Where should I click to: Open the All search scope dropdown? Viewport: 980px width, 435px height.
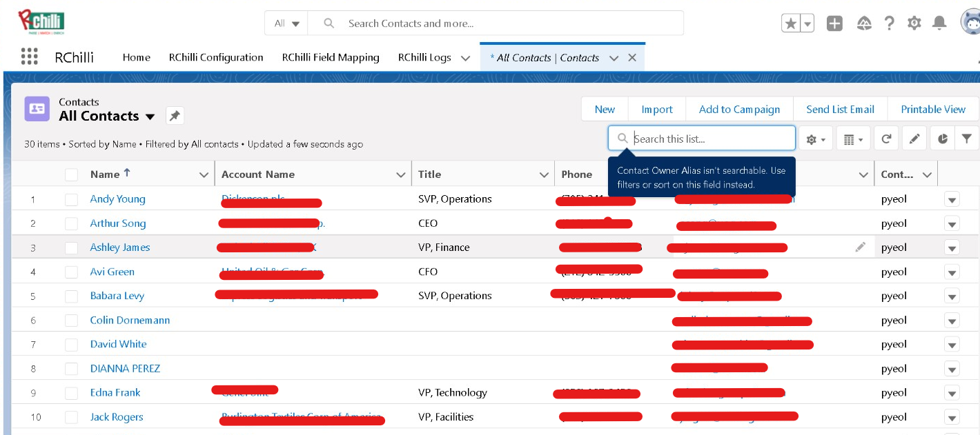click(286, 23)
